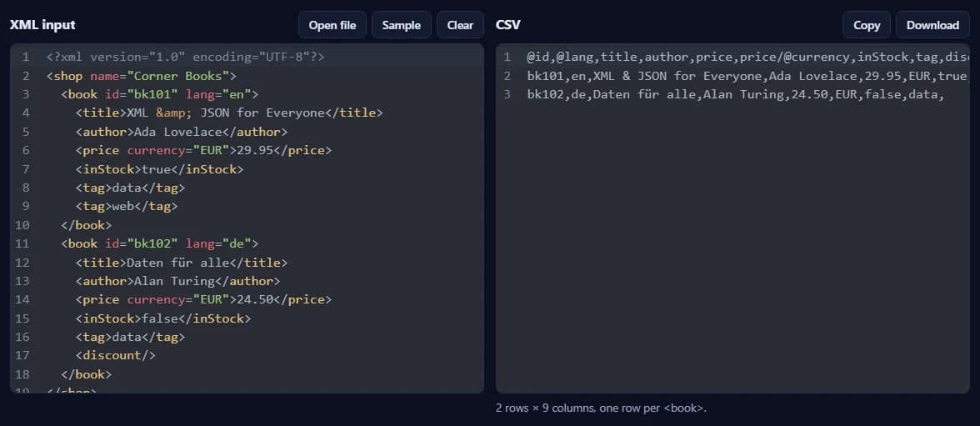Viewport: 980px width, 426px height.
Task: Click line number 10 in XML editor
Action: 22,224
